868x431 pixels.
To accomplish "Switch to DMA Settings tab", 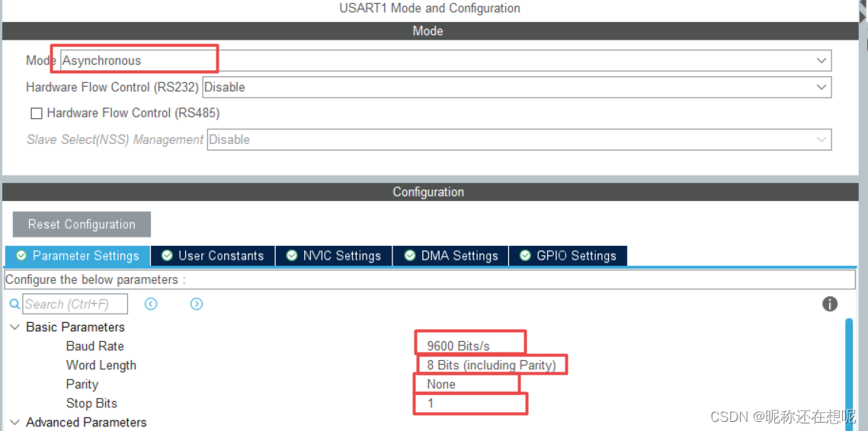I will [450, 256].
